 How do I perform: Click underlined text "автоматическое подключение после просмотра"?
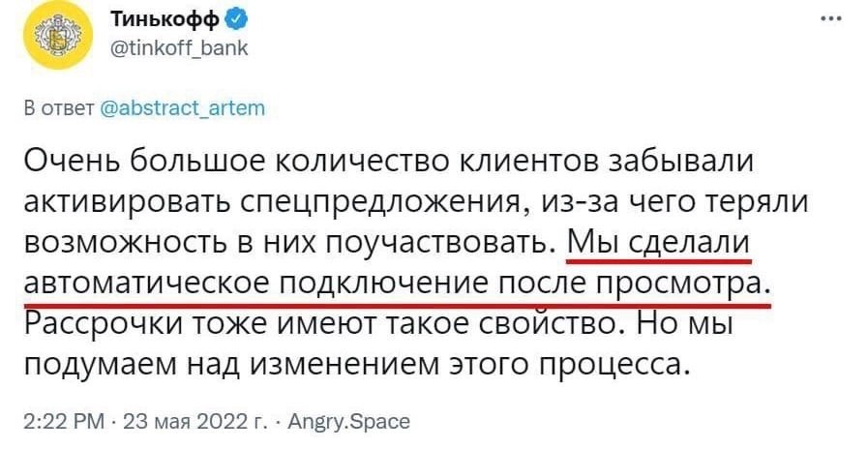tap(395, 284)
